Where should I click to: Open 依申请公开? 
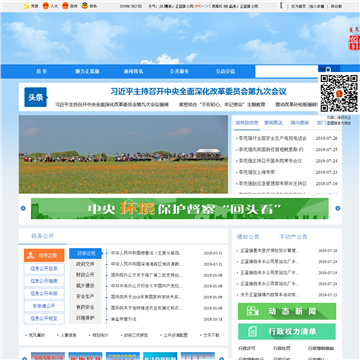44,306
